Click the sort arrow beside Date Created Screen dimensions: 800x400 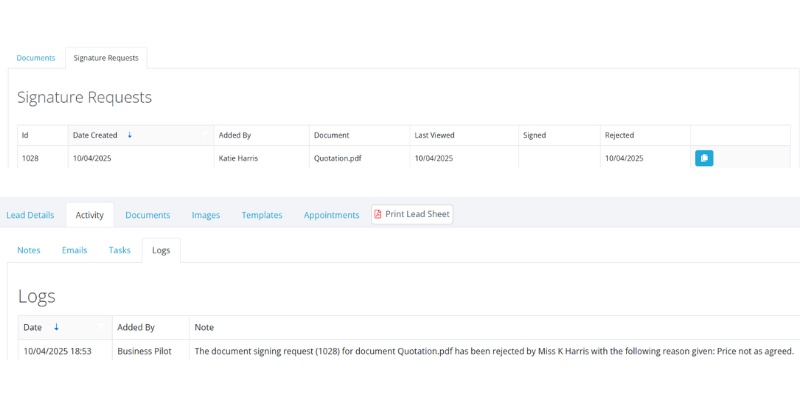click(x=130, y=135)
